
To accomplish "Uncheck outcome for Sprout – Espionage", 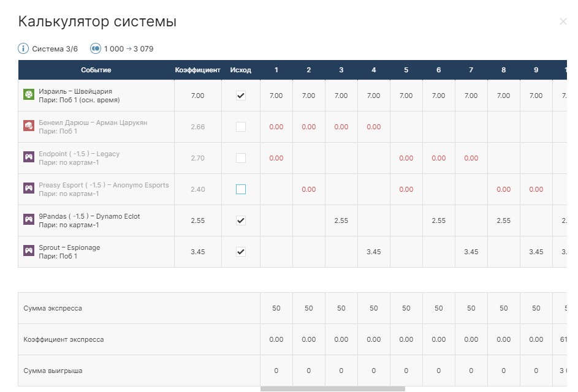I will pyautogui.click(x=241, y=252).
